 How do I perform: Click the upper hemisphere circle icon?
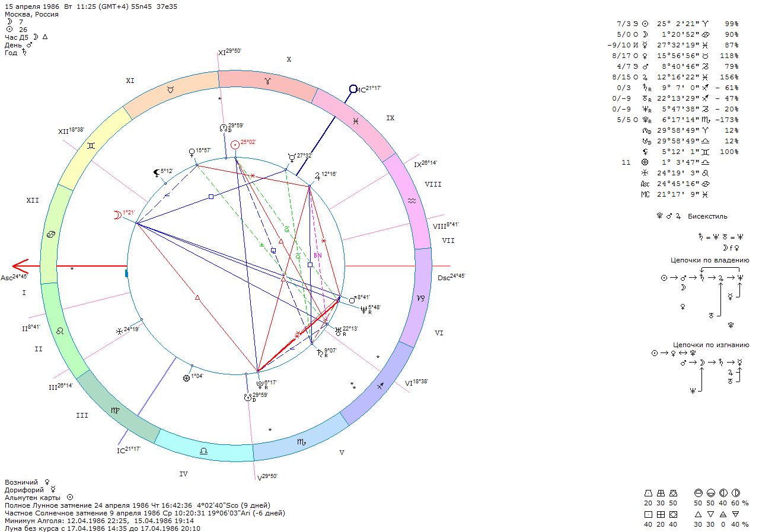click(x=698, y=493)
